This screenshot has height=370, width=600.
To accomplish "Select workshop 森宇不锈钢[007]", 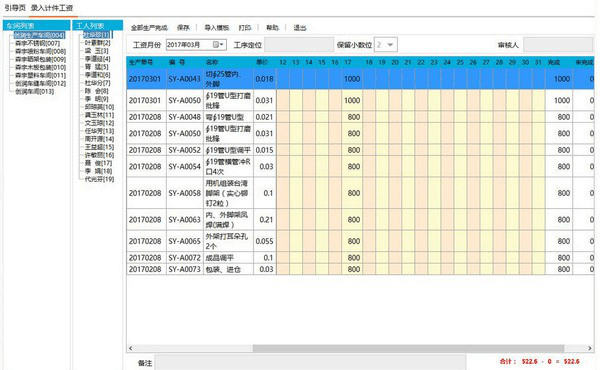I will [x=38, y=43].
